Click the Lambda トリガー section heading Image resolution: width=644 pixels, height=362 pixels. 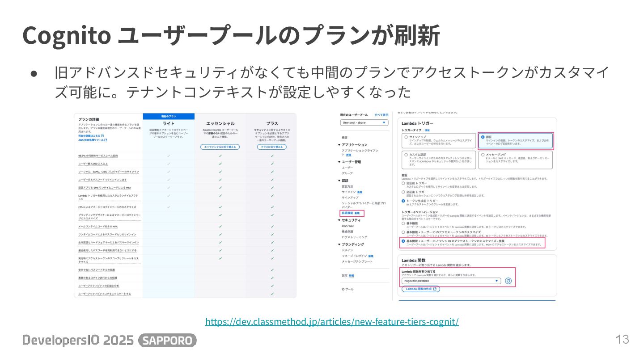(x=417, y=123)
